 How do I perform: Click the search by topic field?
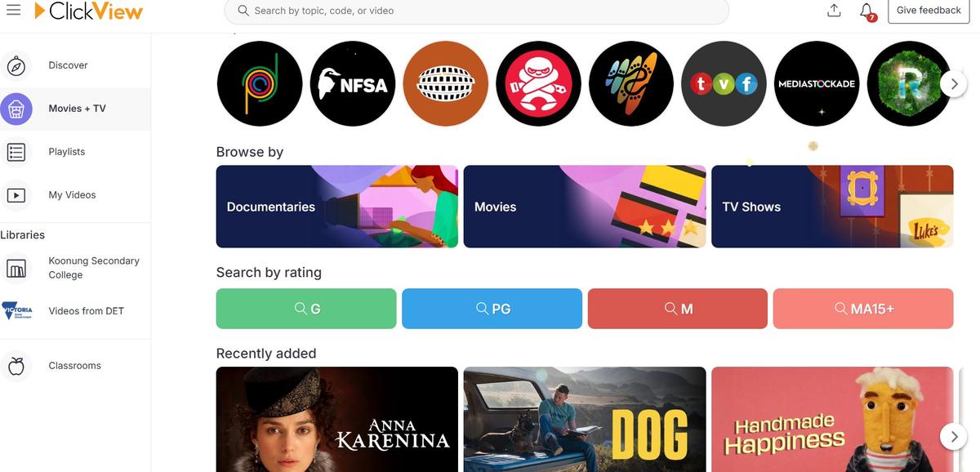477,11
